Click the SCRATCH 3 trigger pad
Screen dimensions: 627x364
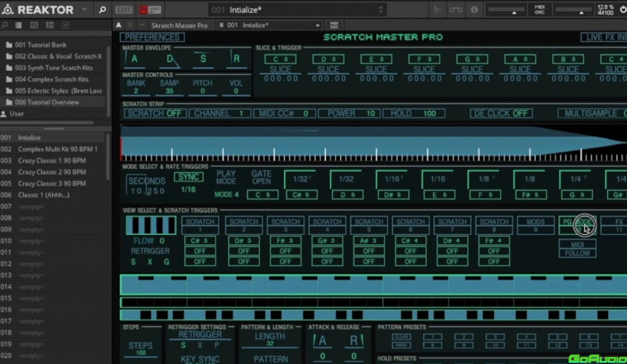(x=285, y=225)
